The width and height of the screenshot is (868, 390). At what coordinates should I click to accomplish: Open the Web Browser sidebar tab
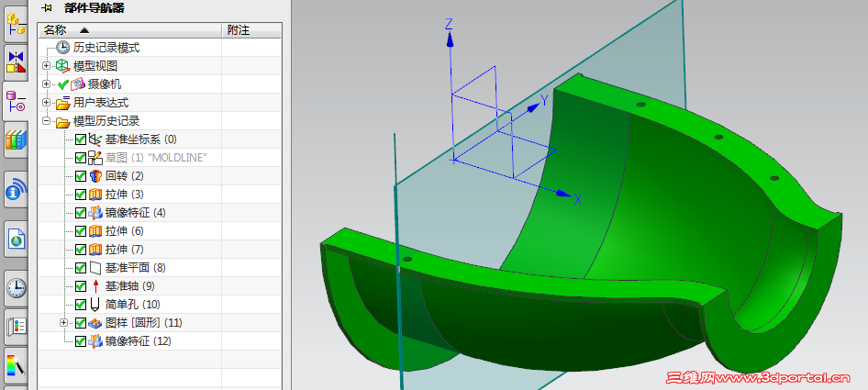(17, 239)
